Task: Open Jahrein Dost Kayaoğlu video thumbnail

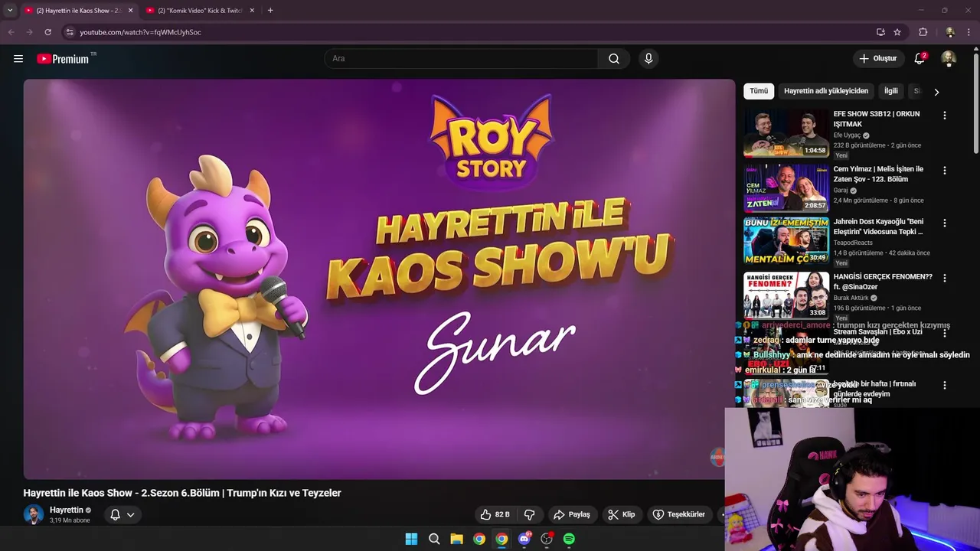Action: pos(786,241)
